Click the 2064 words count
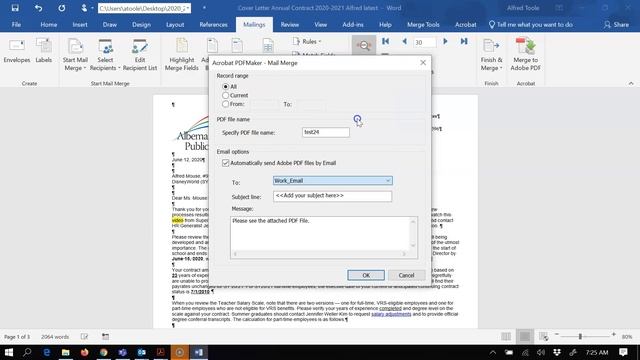 (55, 337)
